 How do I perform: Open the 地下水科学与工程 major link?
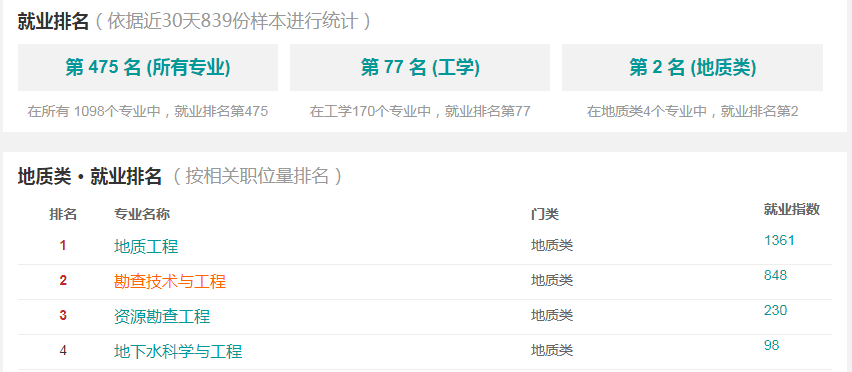(178, 351)
